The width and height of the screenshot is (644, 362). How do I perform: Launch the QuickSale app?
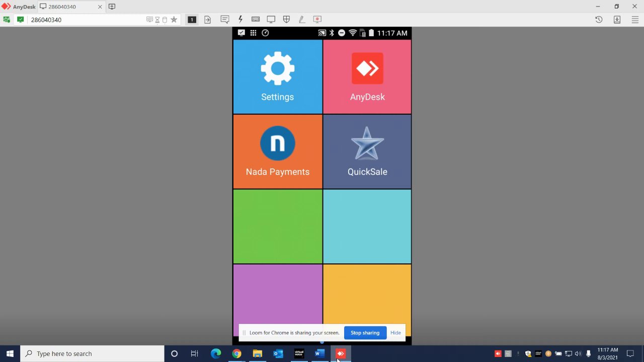367,152
